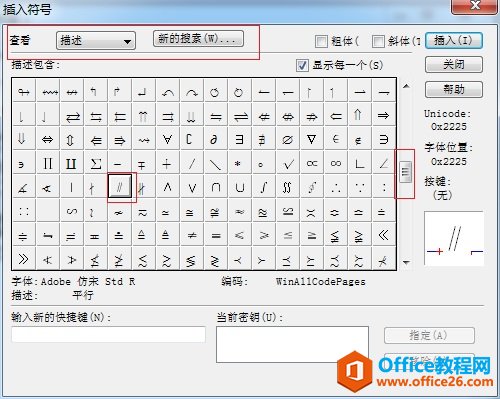Choose the not-parallel symbol ∦

[x=143, y=187]
